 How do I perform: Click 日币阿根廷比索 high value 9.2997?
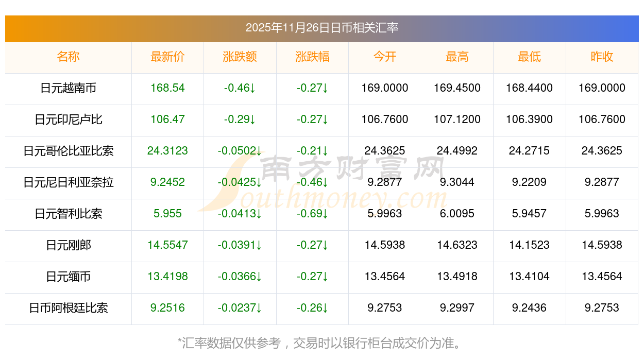(x=457, y=308)
